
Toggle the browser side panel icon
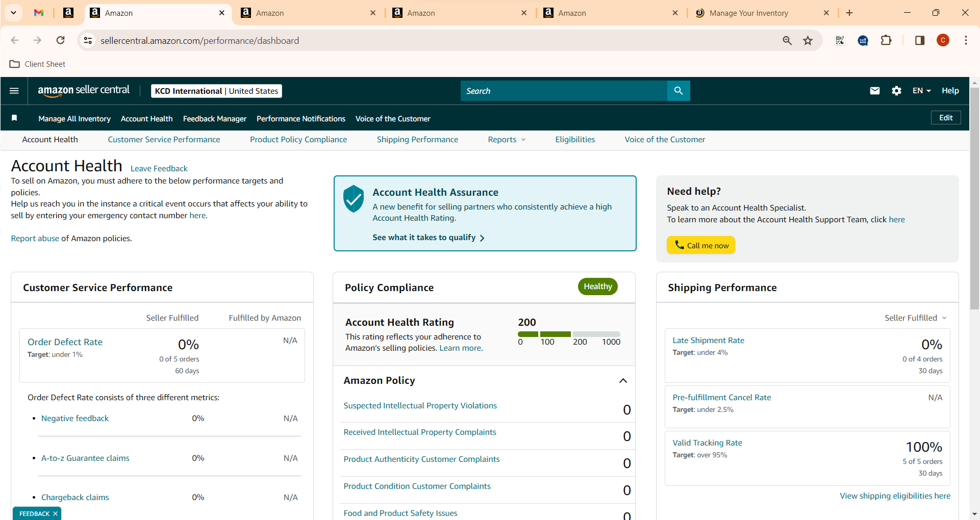[x=919, y=40]
